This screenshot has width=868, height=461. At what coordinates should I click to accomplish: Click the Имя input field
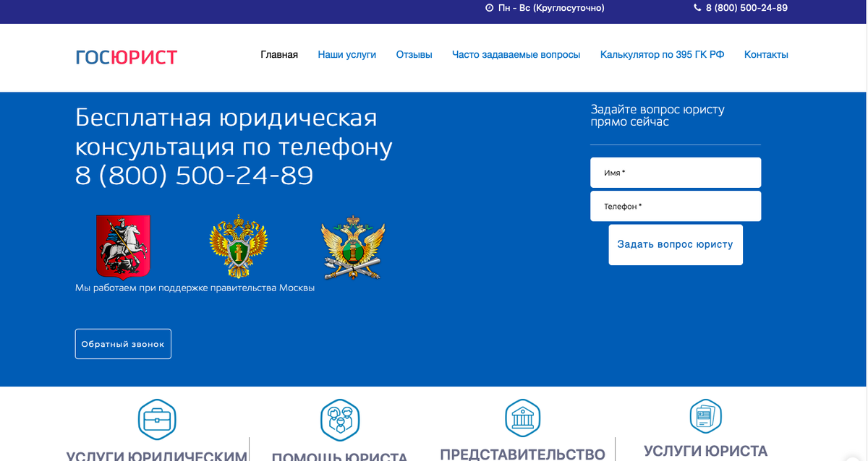676,173
